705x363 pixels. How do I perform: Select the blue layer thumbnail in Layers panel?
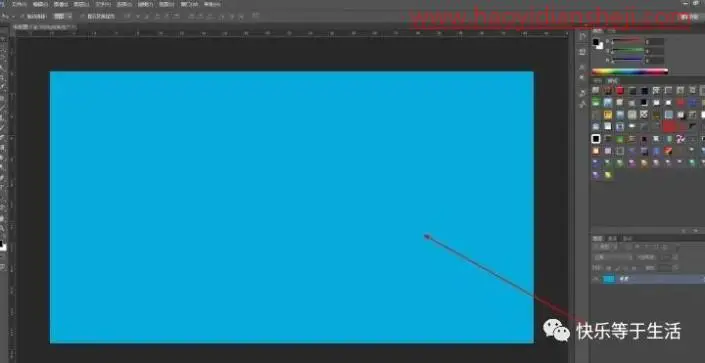pos(609,279)
